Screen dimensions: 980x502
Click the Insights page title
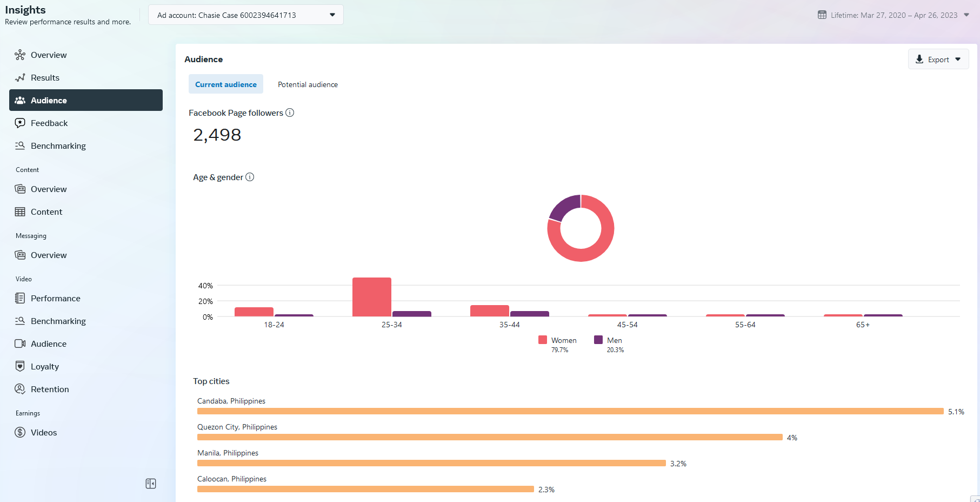pyautogui.click(x=25, y=10)
